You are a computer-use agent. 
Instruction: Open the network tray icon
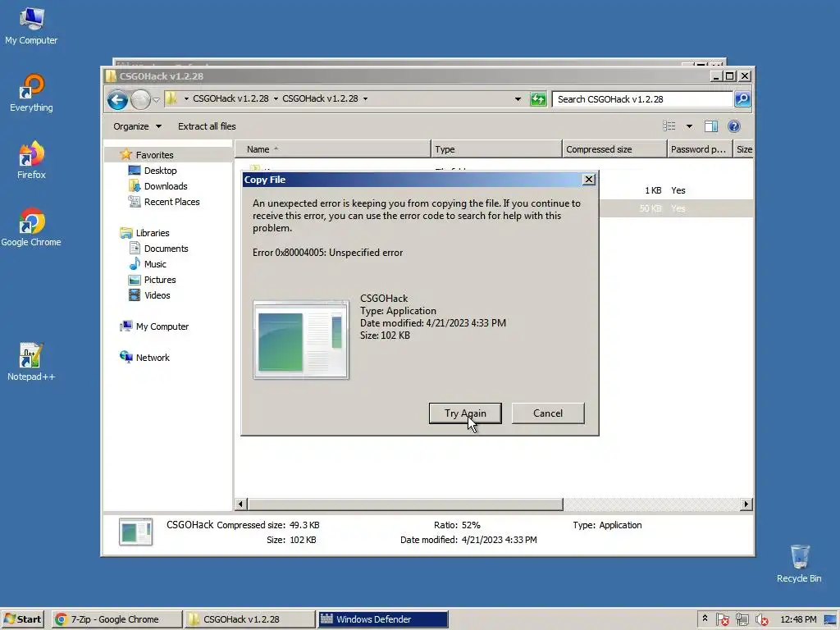pyautogui.click(x=742, y=619)
